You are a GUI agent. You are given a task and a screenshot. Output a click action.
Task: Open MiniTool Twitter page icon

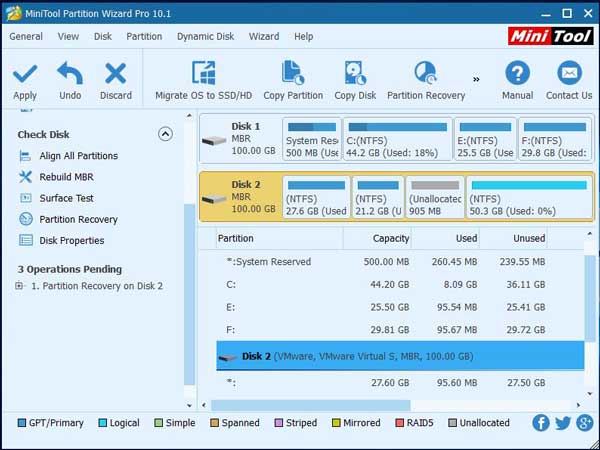coord(563,423)
